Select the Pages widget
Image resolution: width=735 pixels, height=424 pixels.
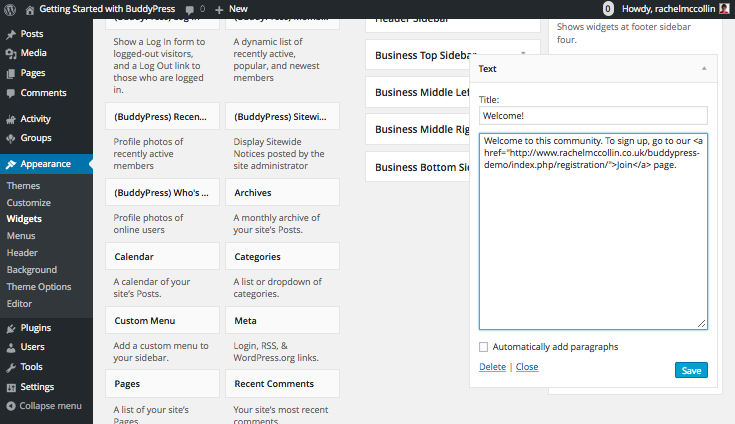click(x=162, y=384)
